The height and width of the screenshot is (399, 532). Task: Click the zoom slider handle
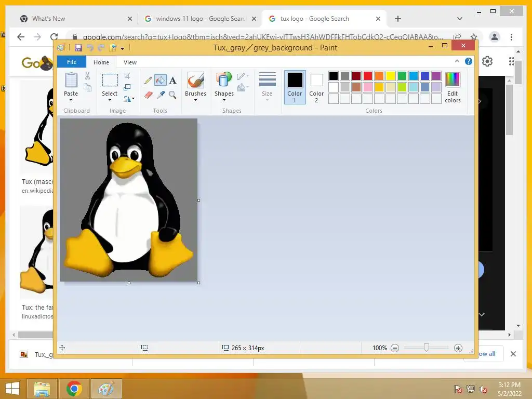427,348
